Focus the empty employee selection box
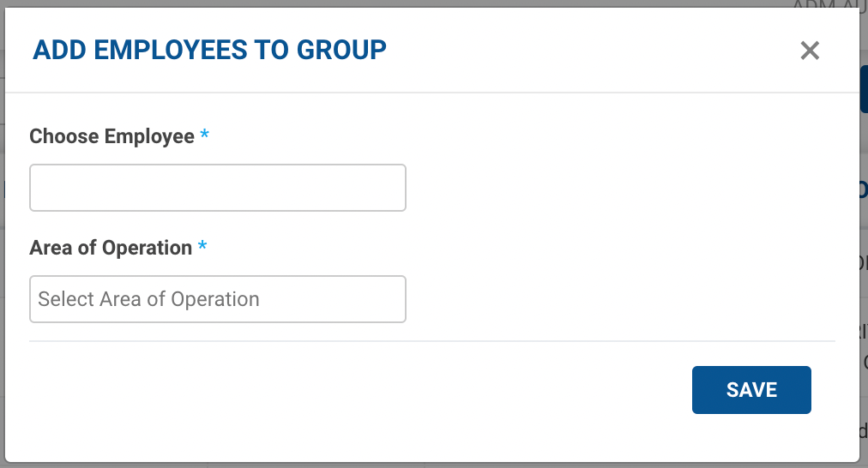The width and height of the screenshot is (868, 468). [x=217, y=188]
